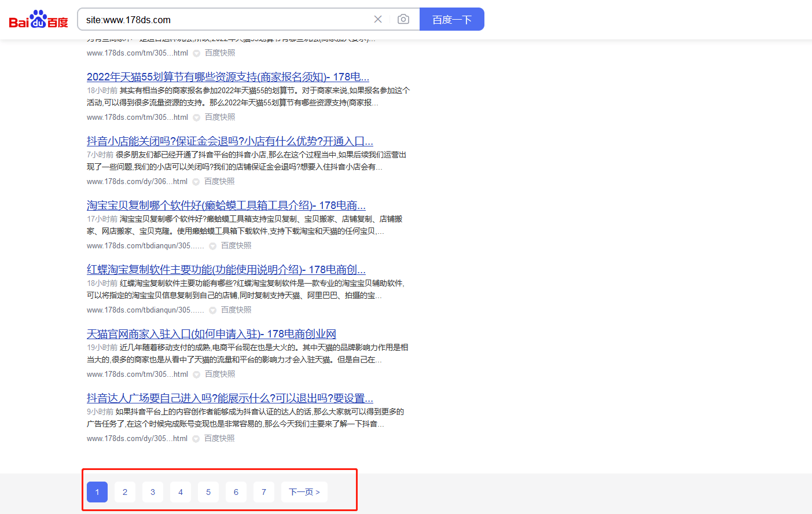Open 红蝶淘宝复制软件主要功能 result title
The width and height of the screenshot is (812, 514).
click(x=226, y=269)
